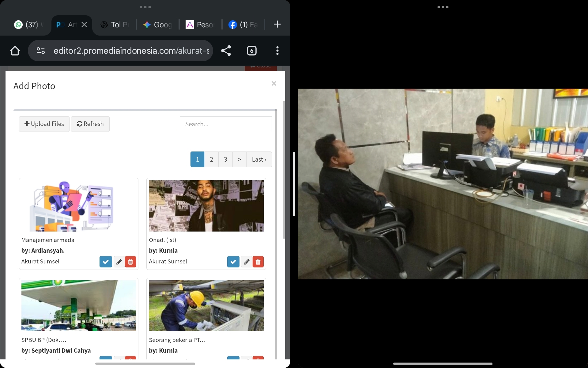Jump to Last page
Image resolution: width=588 pixels, height=368 pixels.
click(259, 159)
